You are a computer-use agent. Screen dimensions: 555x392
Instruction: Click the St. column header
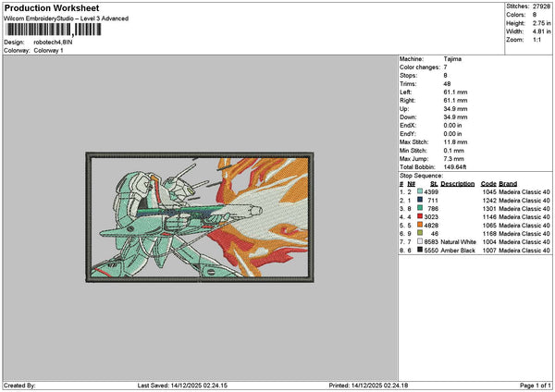(434, 183)
